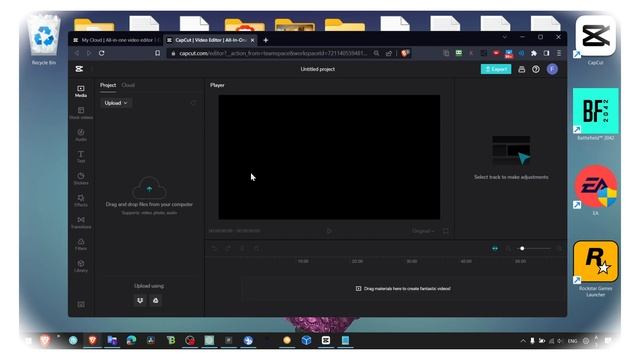Open the Original aspect ratio dropdown
The height and width of the screenshot is (360, 640).
pyautogui.click(x=423, y=231)
